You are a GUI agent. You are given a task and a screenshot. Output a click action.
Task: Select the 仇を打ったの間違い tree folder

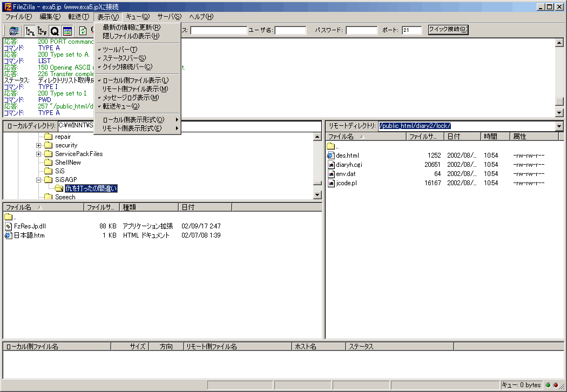[91, 188]
